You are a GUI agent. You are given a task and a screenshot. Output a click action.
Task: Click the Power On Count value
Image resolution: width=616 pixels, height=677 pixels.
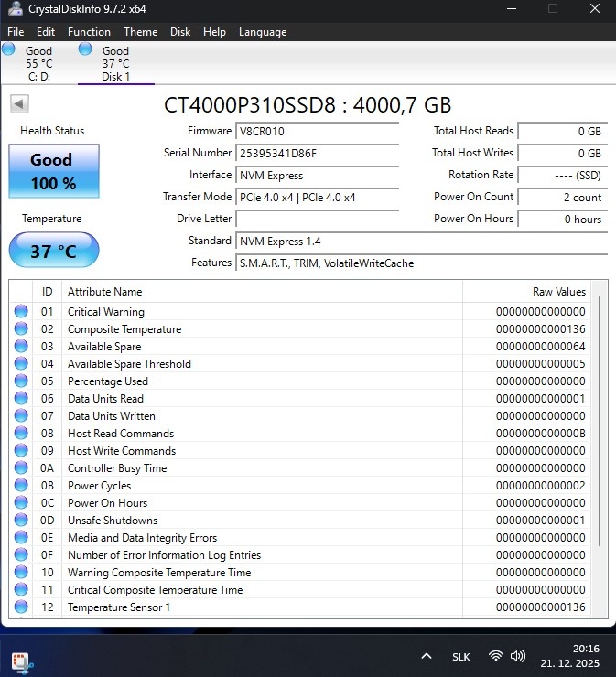pyautogui.click(x=562, y=198)
